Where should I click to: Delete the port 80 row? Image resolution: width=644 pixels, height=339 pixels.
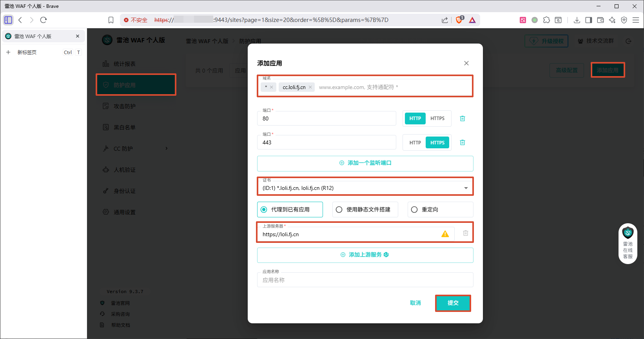[x=463, y=118]
